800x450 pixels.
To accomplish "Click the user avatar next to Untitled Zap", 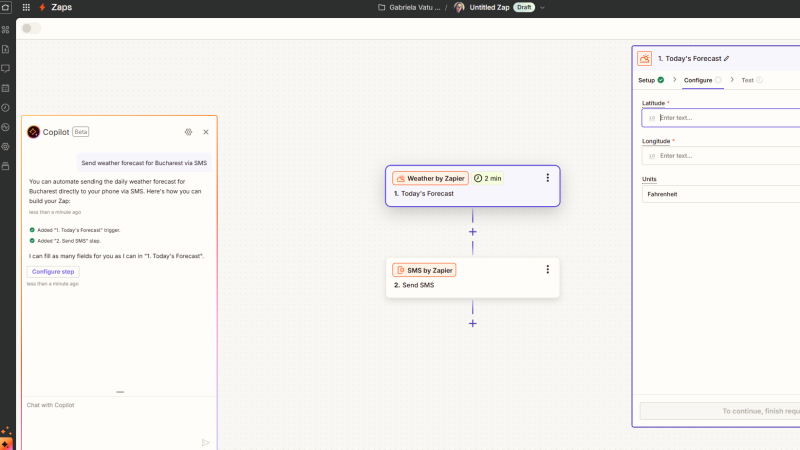I will 459,7.
